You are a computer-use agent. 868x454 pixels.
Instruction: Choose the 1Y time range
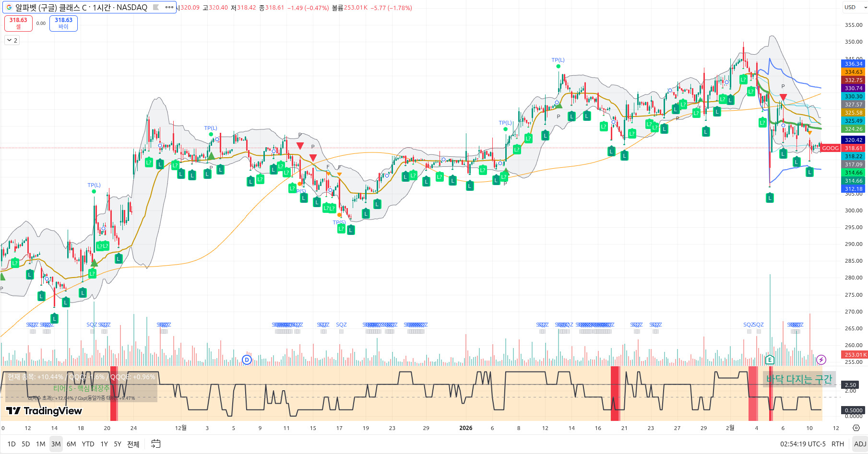click(104, 444)
